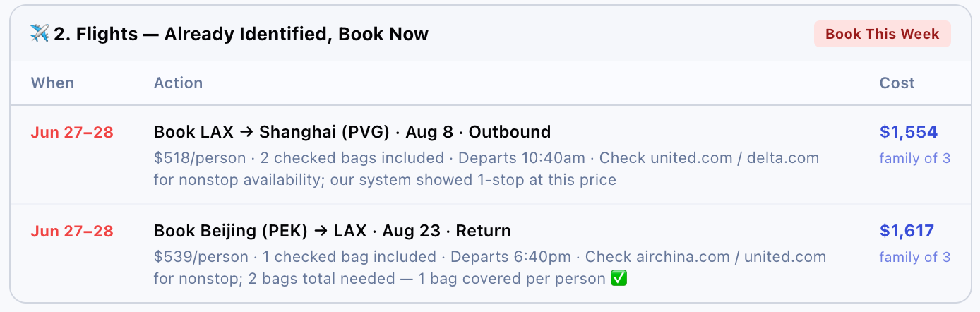Viewport: 980px width, 312px height.
Task: Click the $518/person detail text
Action: pyautogui.click(x=200, y=158)
